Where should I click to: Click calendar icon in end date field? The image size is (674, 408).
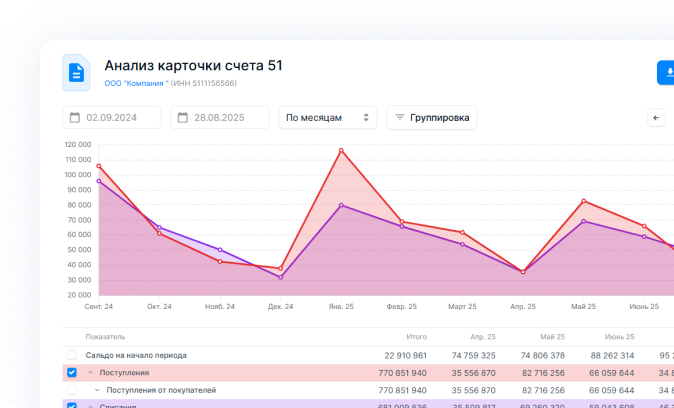[182, 118]
